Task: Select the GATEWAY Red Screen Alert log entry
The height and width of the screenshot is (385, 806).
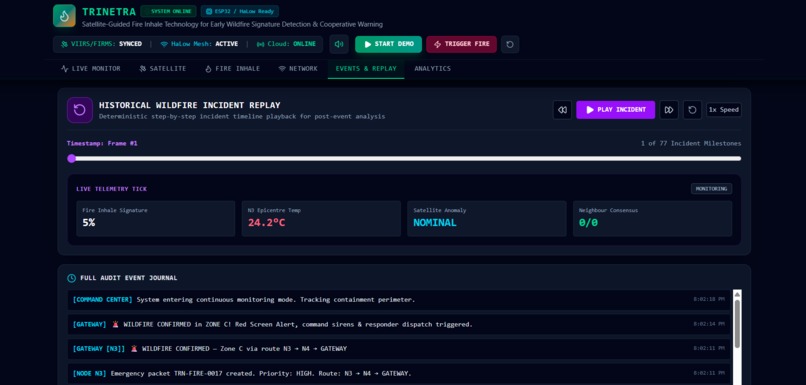Action: coord(399,324)
